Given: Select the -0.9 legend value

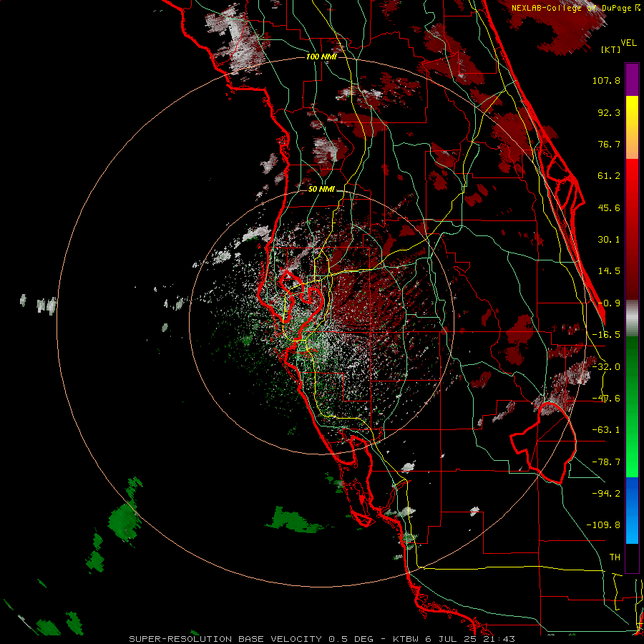Looking at the screenshot, I should click(x=609, y=303).
